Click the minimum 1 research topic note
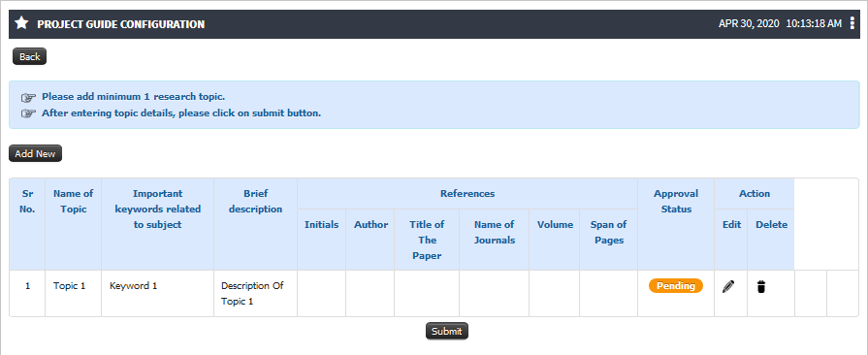The height and width of the screenshot is (355, 868). pos(134,96)
